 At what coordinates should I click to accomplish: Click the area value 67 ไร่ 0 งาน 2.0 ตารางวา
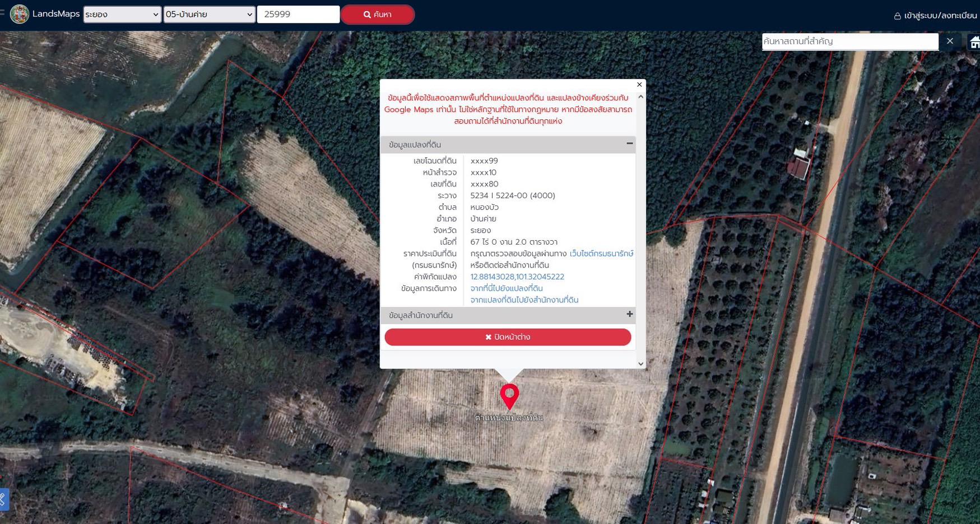pyautogui.click(x=514, y=242)
